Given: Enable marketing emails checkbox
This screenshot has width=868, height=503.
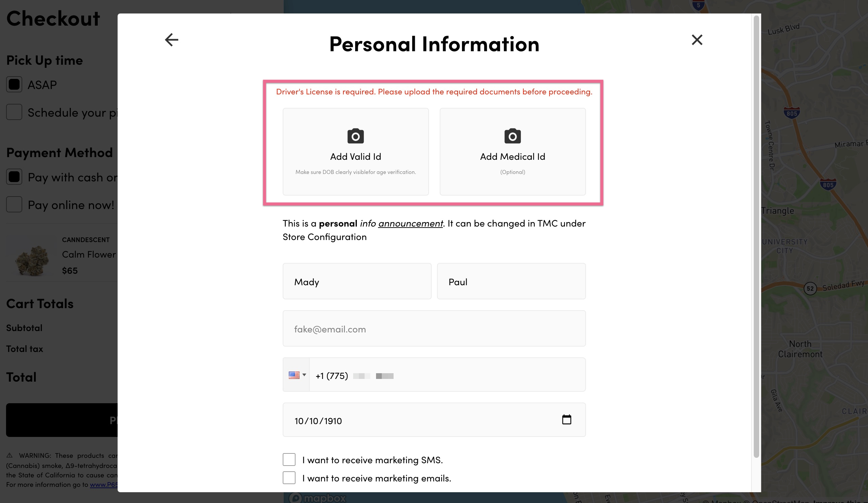Looking at the screenshot, I should click(x=289, y=477).
